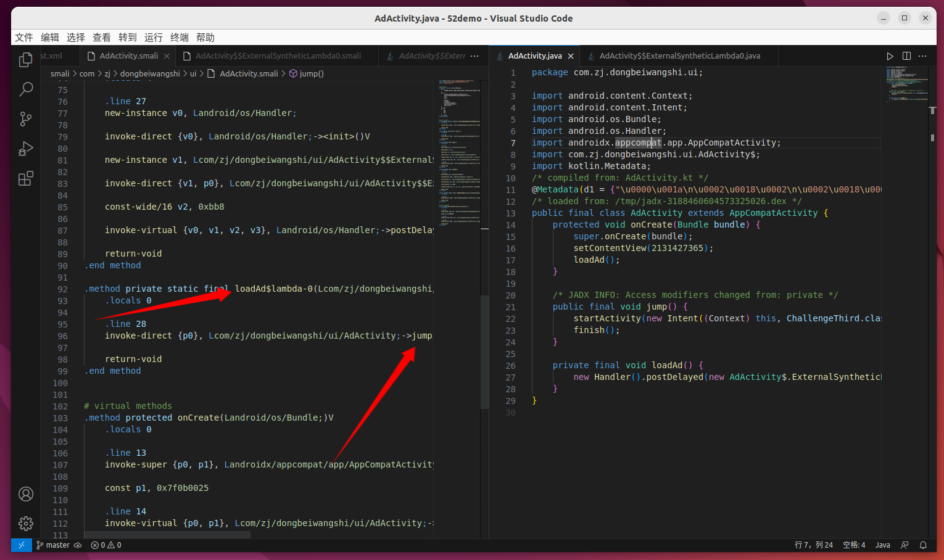Open more actions for the left editor group

coord(474,56)
